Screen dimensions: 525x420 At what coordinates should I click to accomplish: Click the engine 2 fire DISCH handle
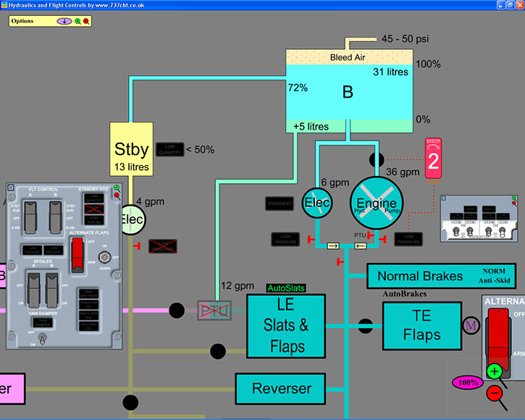[x=433, y=159]
